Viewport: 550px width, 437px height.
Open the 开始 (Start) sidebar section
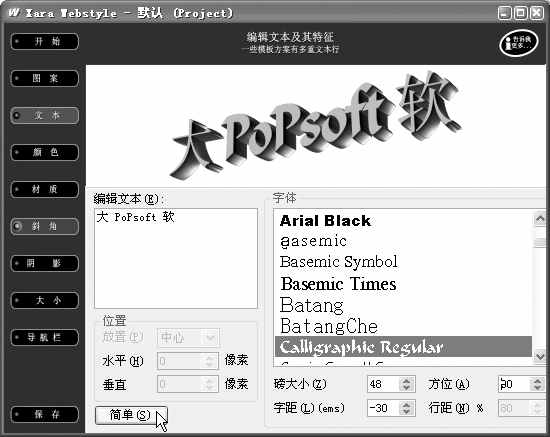[45, 41]
